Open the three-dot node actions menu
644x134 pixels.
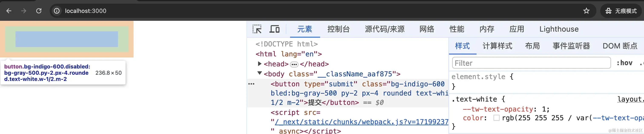coord(251,84)
